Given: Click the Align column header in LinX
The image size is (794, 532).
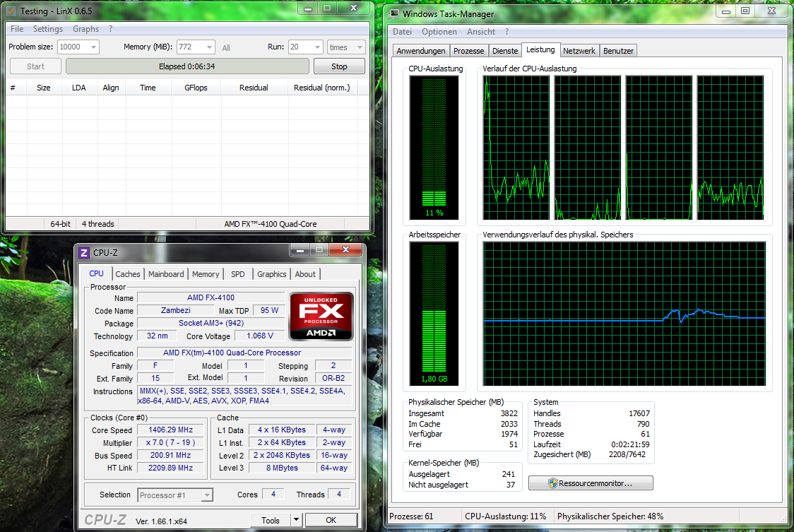Looking at the screenshot, I should pos(111,88).
